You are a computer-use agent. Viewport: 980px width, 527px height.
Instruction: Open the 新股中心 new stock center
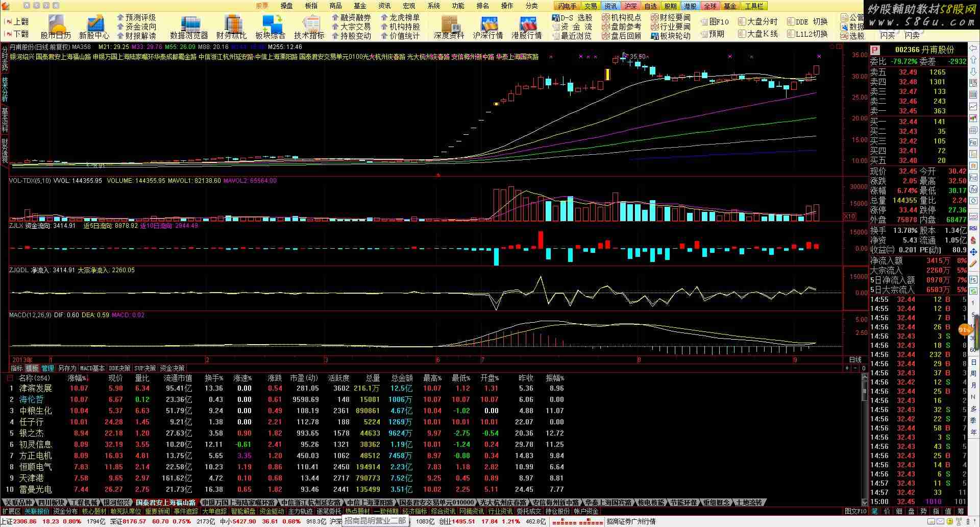(94, 27)
